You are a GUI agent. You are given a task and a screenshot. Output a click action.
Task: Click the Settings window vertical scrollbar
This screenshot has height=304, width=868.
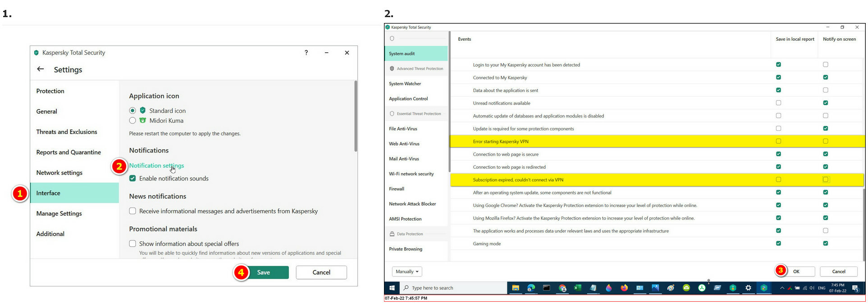(356, 116)
